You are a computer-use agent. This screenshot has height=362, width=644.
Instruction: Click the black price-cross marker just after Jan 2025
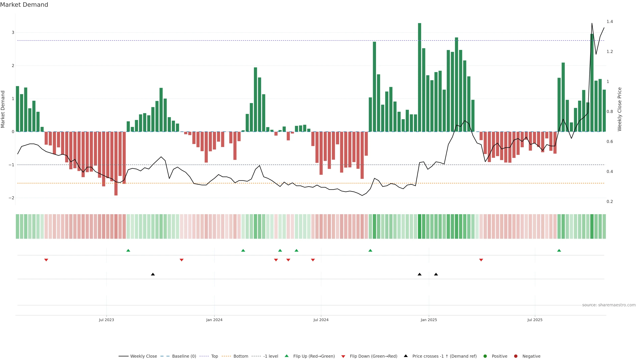(436, 274)
